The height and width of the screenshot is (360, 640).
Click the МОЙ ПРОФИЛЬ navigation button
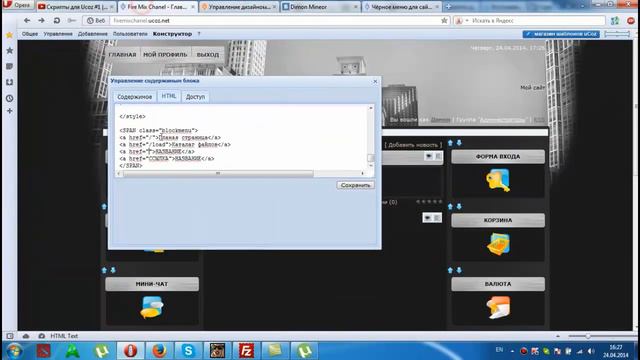(165, 54)
